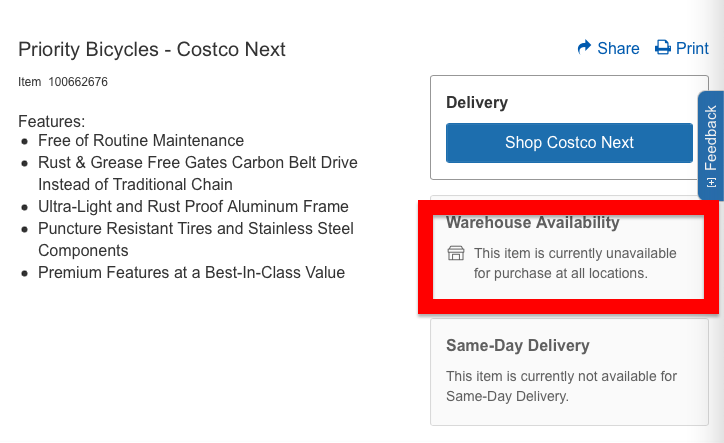Click the warehouse store icon
Viewport: 724px width, 443px height.
point(456,254)
